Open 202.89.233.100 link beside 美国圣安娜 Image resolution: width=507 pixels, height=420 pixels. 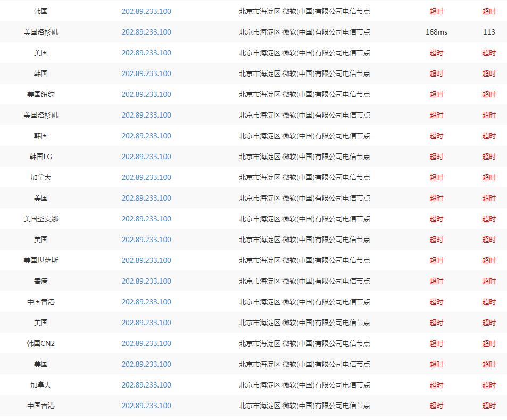click(x=146, y=219)
